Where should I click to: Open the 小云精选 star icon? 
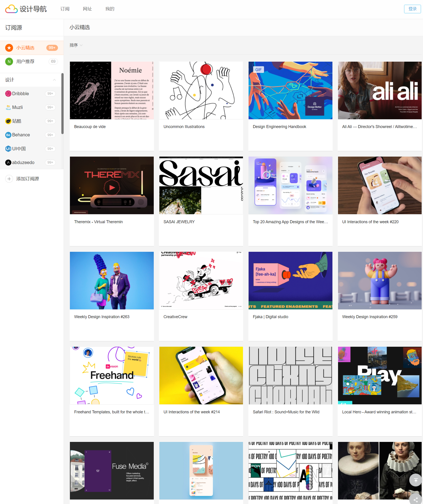pyautogui.click(x=9, y=48)
